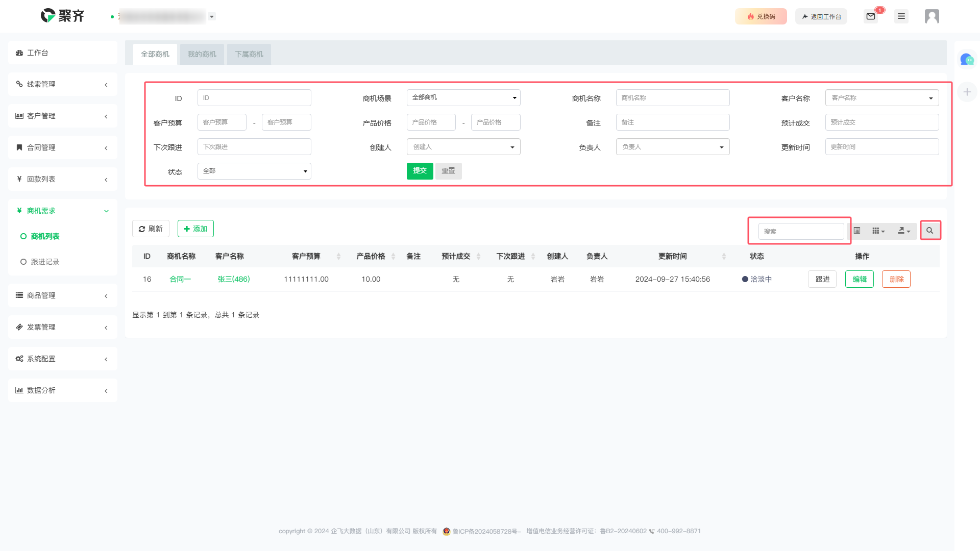980x551 pixels.
Task: Open the chat assistant bubble icon
Action: pyautogui.click(x=967, y=60)
